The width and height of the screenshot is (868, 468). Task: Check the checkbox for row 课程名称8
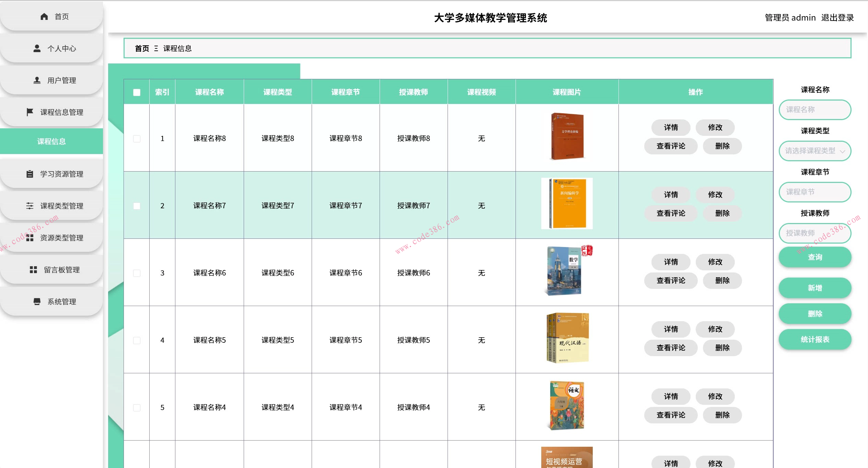click(x=136, y=139)
